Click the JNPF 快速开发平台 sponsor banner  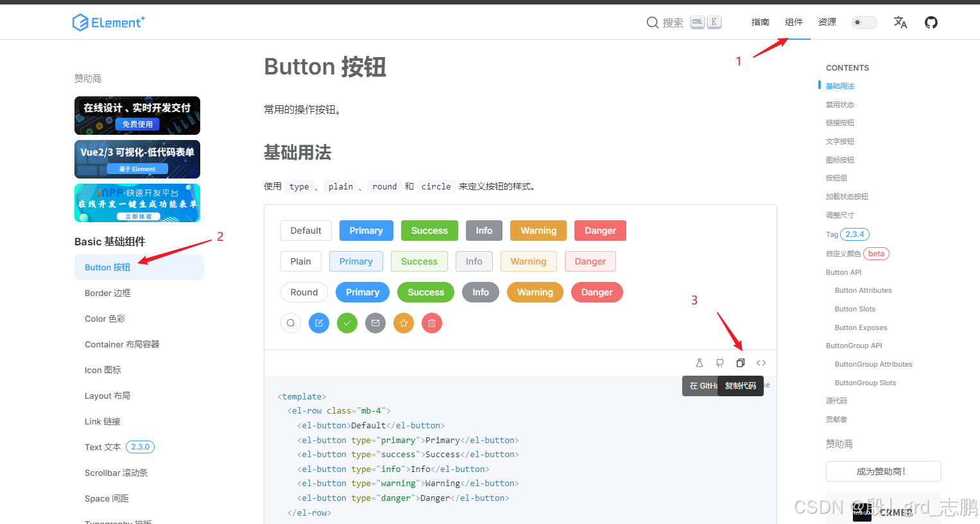[137, 203]
